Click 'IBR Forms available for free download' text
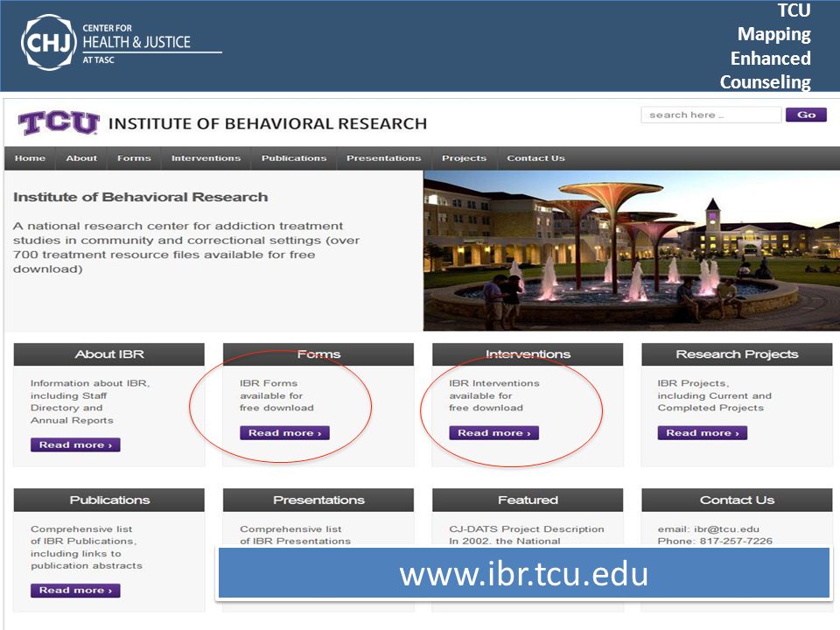840x630 pixels. (276, 395)
